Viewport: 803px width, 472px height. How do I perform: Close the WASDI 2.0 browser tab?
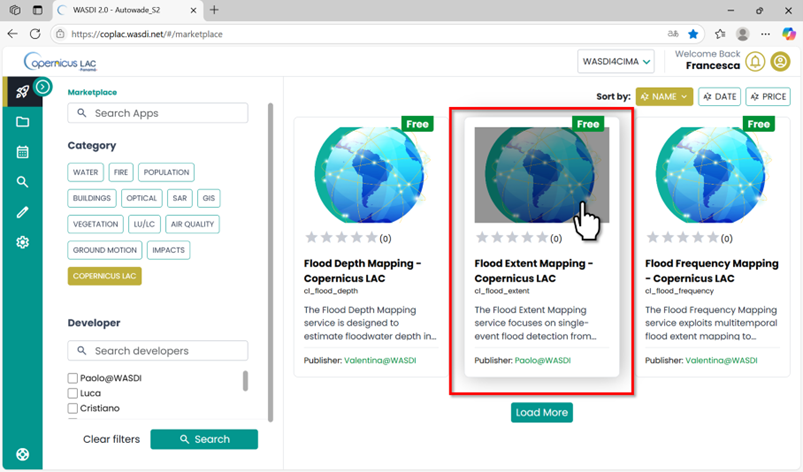pyautogui.click(x=194, y=10)
